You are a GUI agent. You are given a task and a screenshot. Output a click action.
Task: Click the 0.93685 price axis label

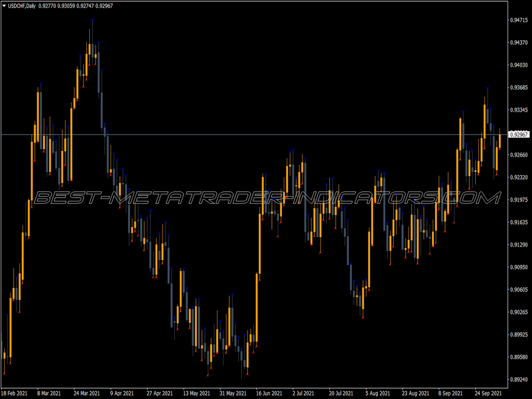pos(519,87)
